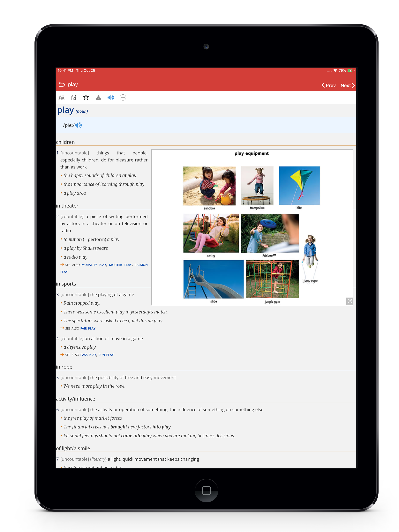Click the copy entry icon
The image size is (399, 532).
click(74, 97)
